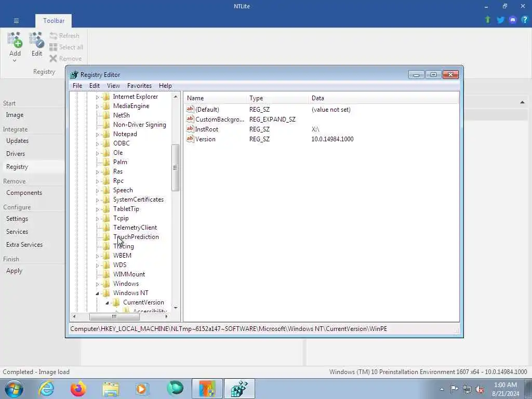Sort values by the Name column header
Viewport: 532px width, 399px height.
(215, 98)
